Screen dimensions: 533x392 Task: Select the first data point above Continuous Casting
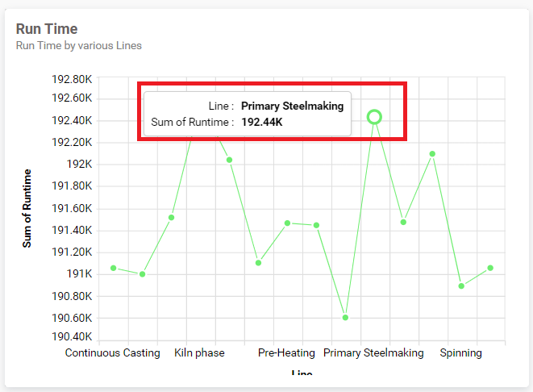coord(114,269)
